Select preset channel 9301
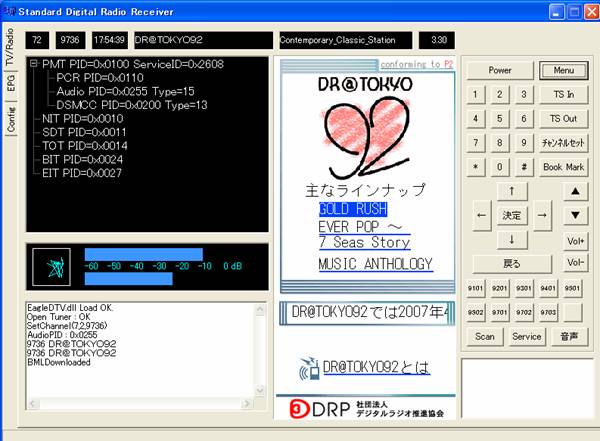The image size is (600, 441). 524,288
